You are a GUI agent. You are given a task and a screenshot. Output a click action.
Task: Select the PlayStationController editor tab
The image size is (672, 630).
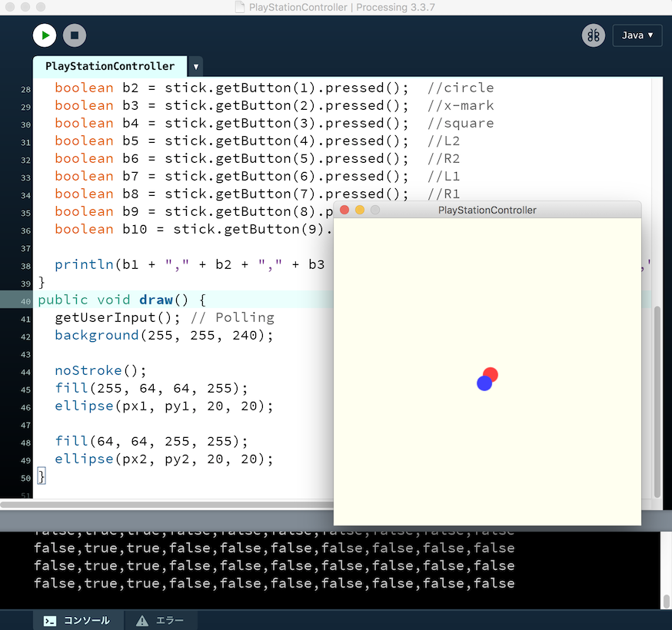pos(109,66)
